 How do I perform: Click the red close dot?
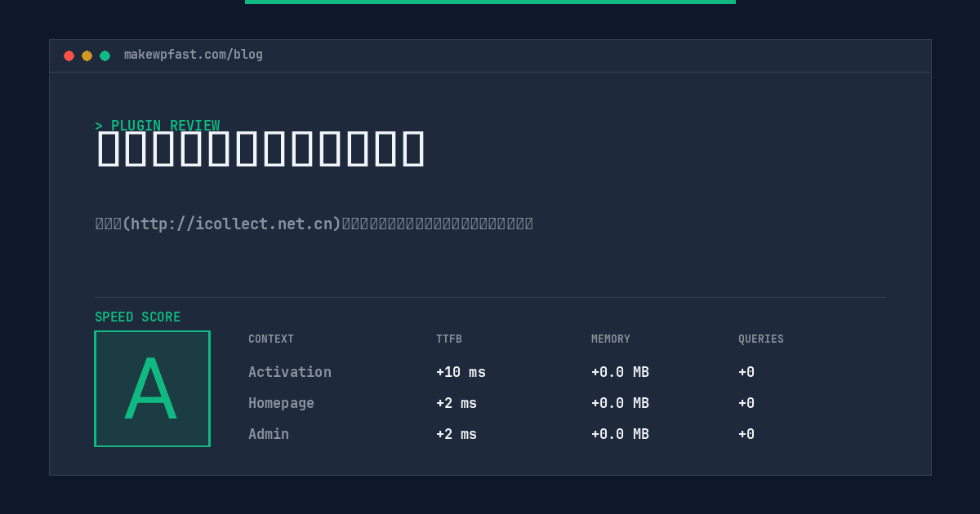pos(69,55)
